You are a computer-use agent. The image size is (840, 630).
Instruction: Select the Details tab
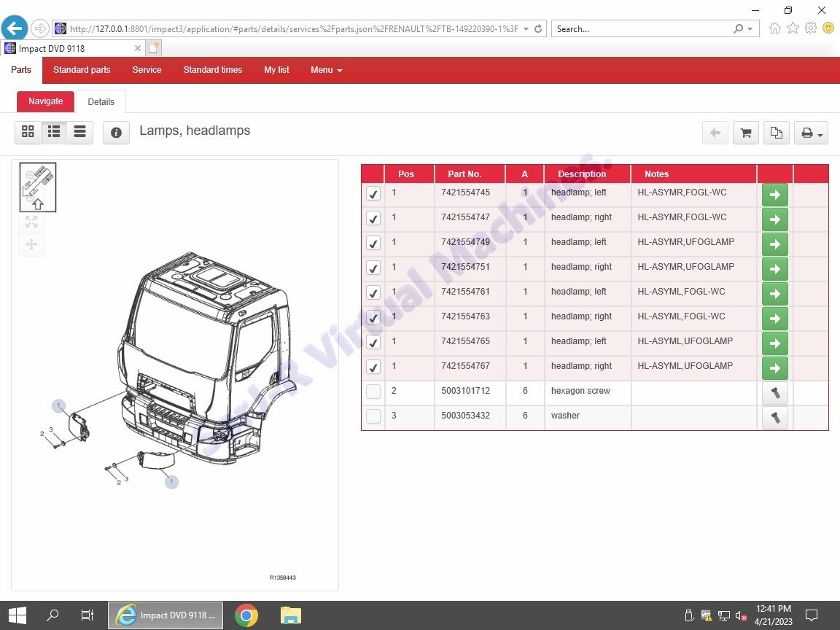(x=101, y=102)
